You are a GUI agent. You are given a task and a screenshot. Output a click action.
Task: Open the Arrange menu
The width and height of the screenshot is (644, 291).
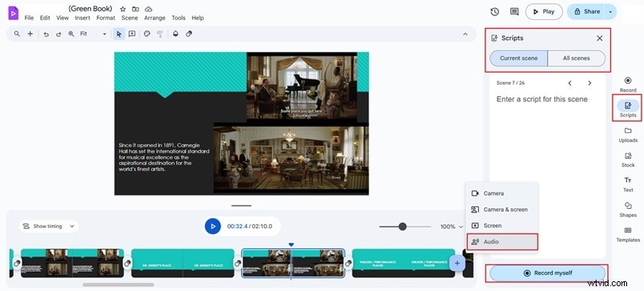(155, 18)
